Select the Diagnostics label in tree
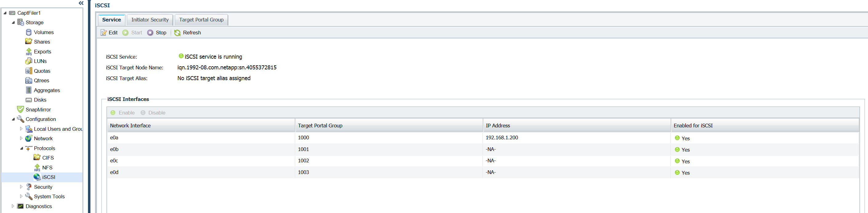 point(39,206)
